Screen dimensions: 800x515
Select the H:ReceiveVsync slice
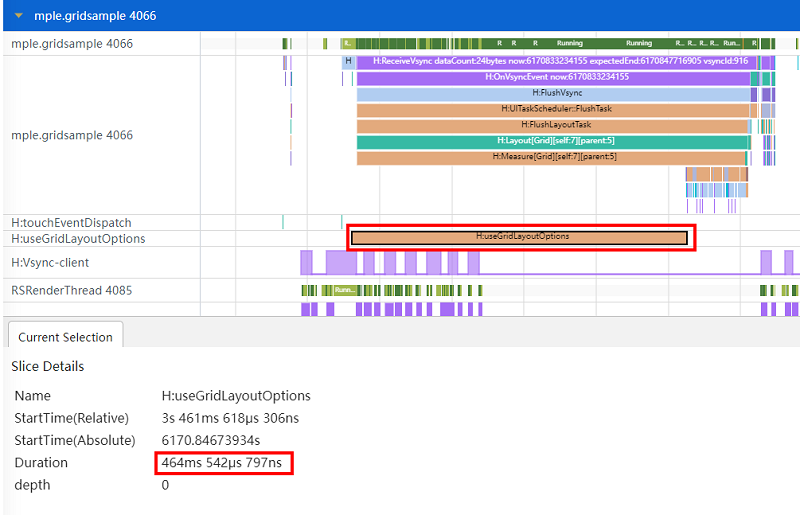[x=553, y=61]
